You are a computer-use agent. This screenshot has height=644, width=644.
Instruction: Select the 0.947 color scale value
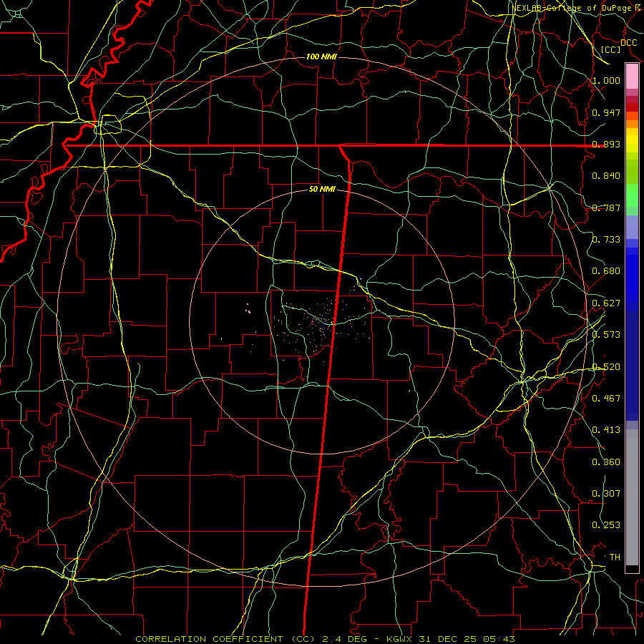(x=606, y=112)
